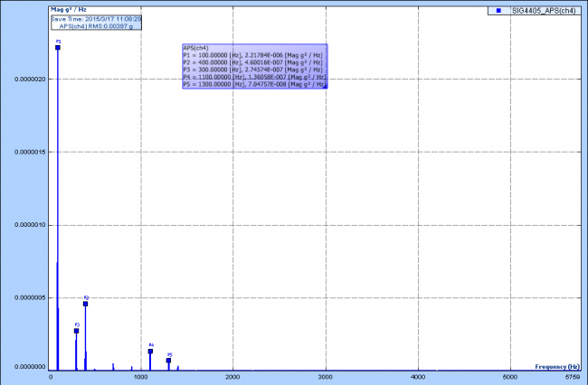Select the Save Time info box
The width and height of the screenshot is (588, 385).
pyautogui.click(x=83, y=18)
